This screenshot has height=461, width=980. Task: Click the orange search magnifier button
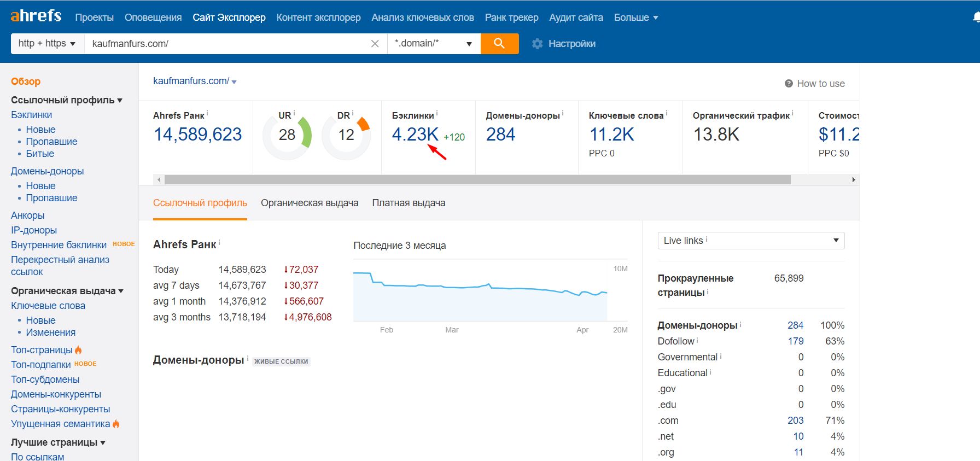click(x=499, y=43)
